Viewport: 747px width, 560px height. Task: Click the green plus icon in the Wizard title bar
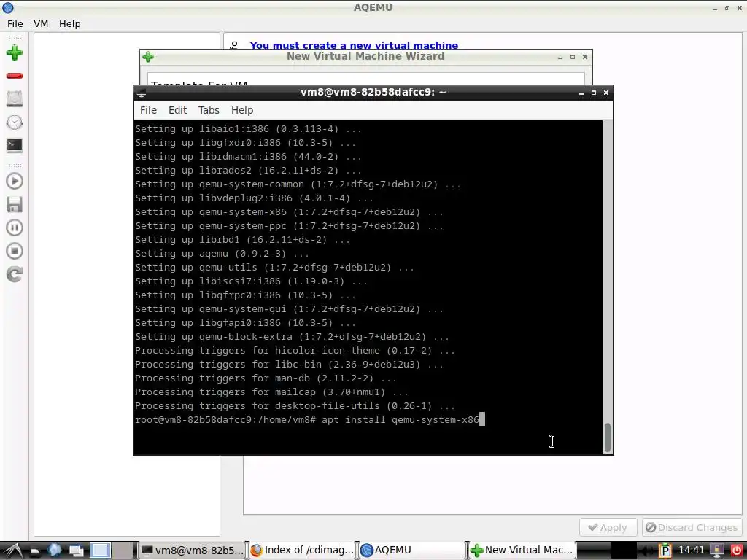pos(147,57)
